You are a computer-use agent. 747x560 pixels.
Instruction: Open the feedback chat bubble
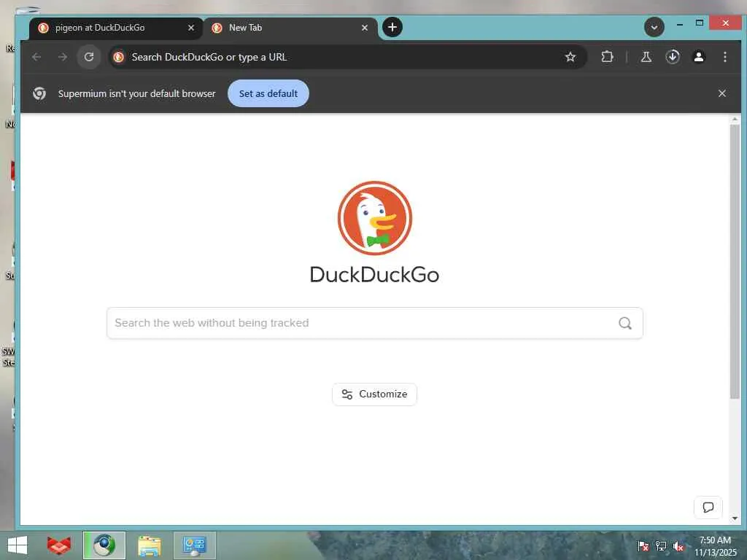708,507
